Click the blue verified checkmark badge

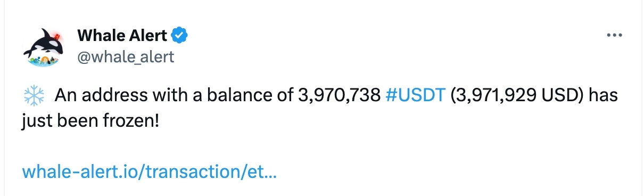[179, 36]
